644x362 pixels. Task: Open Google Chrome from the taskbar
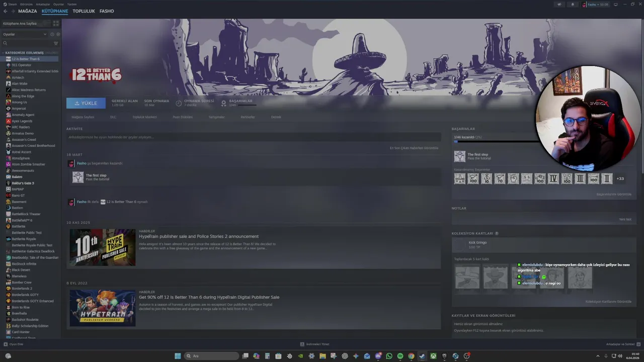point(411,356)
